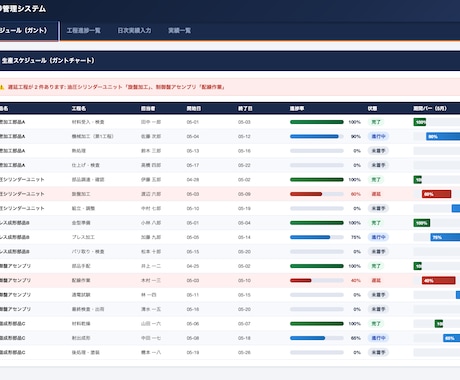
Task: Click the green 100% Gantt bar for 金型準備
Action: (422, 223)
